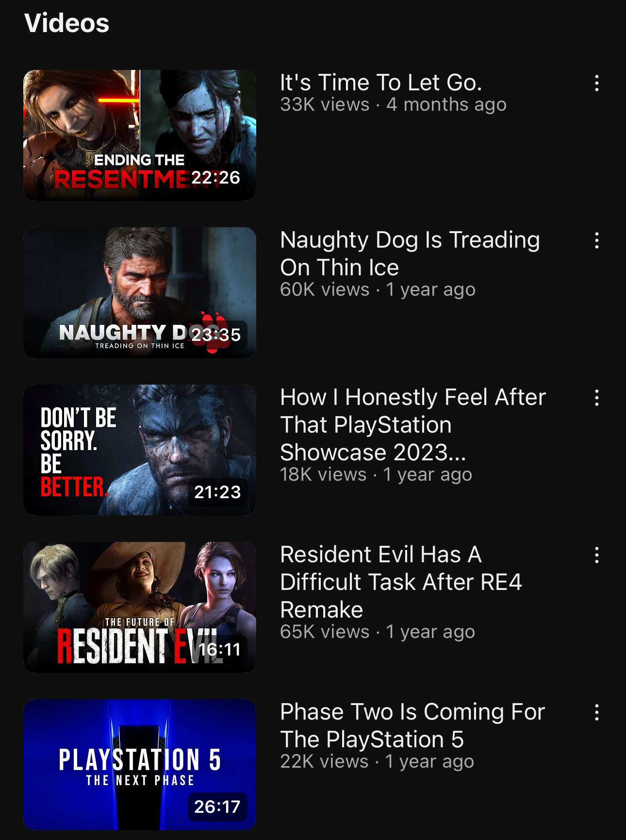Open more options for PlayStation Showcase 2023 video
The height and width of the screenshot is (840, 626).
596,398
